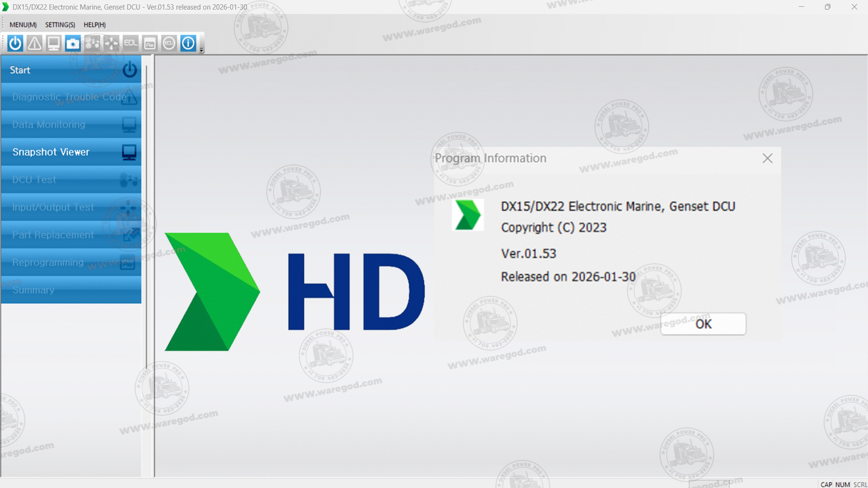Click the File reprogramming toolbar icon

coord(150,43)
